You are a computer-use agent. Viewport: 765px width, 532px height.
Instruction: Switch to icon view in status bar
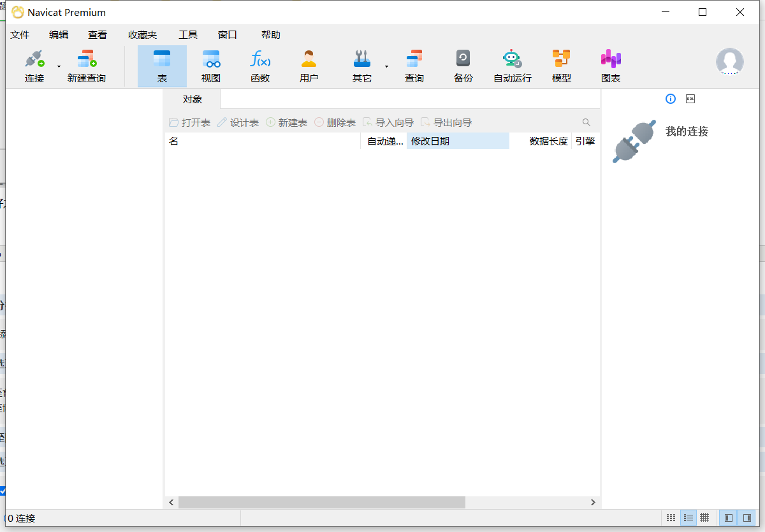point(671,518)
